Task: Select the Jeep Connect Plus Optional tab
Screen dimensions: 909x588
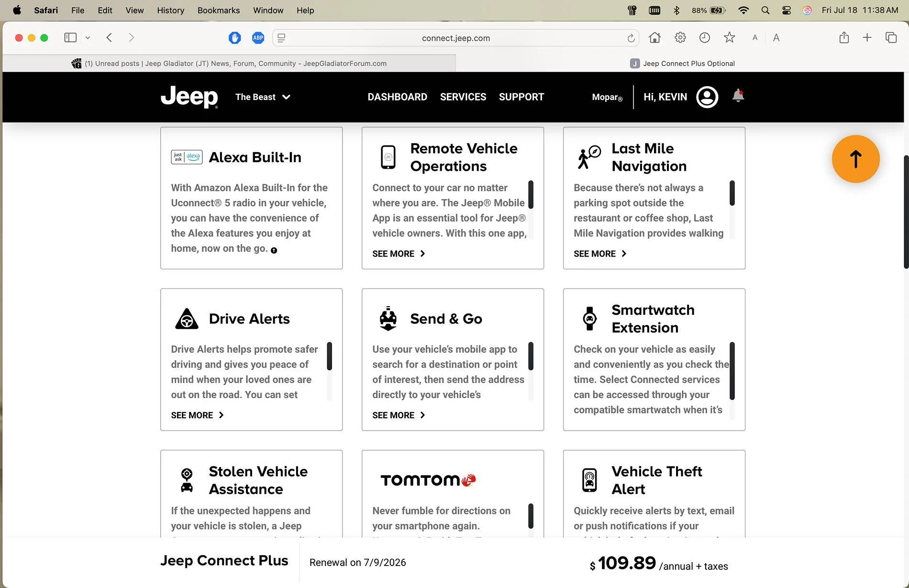Action: [x=682, y=63]
